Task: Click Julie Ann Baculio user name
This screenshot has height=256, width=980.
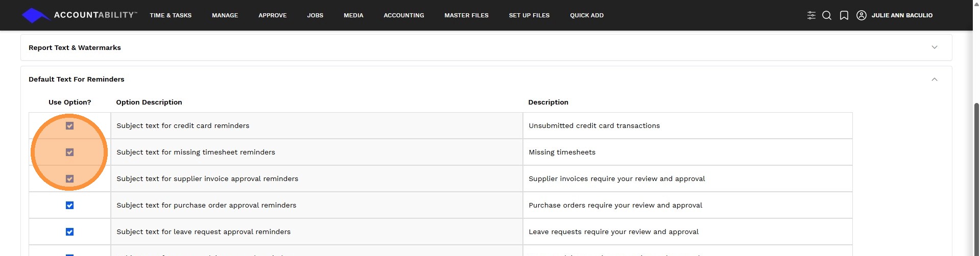Action: [902, 15]
